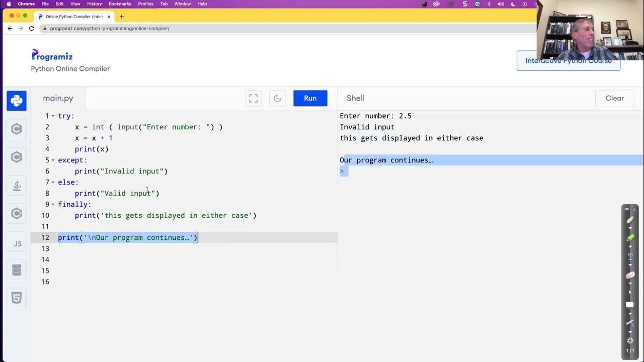The width and height of the screenshot is (644, 362).
Task: Open the Bookmarks menu in Chrome
Action: 120,4
